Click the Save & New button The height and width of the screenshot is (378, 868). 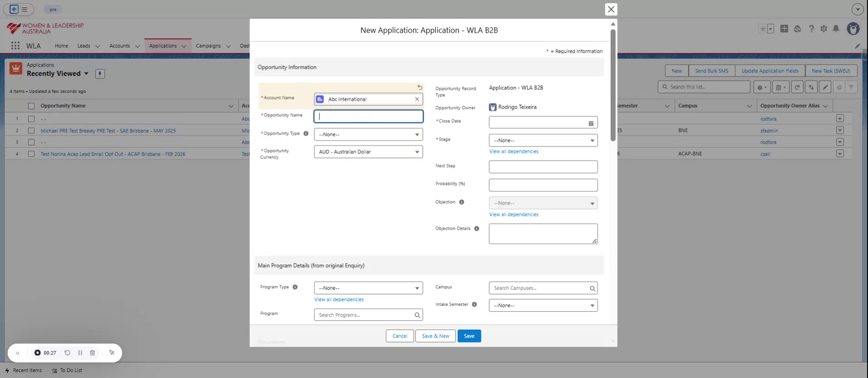435,336
